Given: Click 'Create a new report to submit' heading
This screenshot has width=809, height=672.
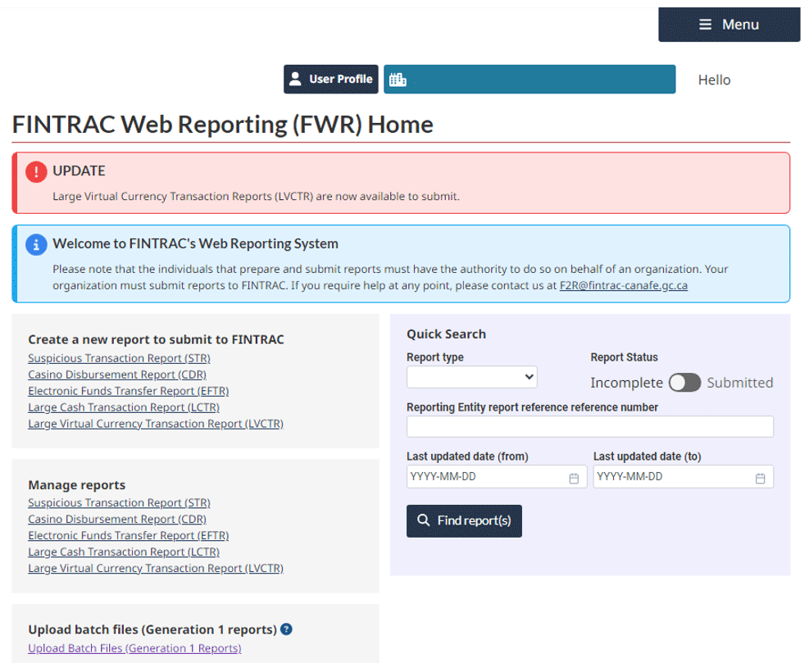Looking at the screenshot, I should click(x=156, y=339).
